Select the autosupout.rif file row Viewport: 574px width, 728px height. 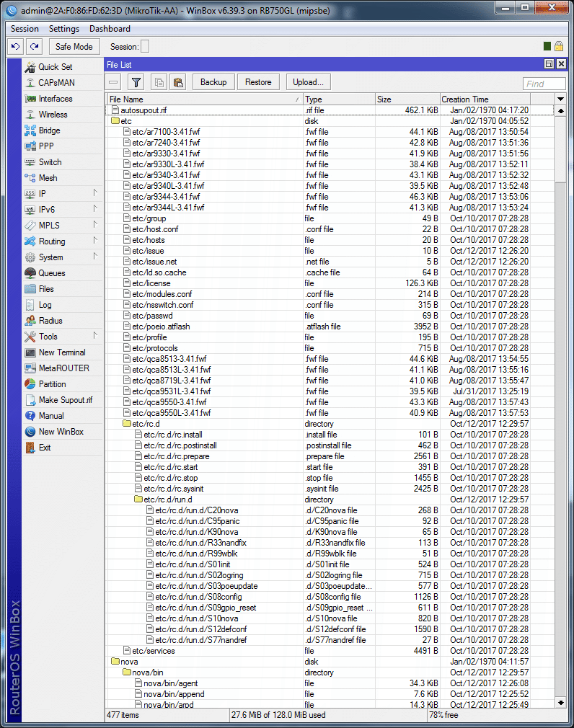(330, 110)
